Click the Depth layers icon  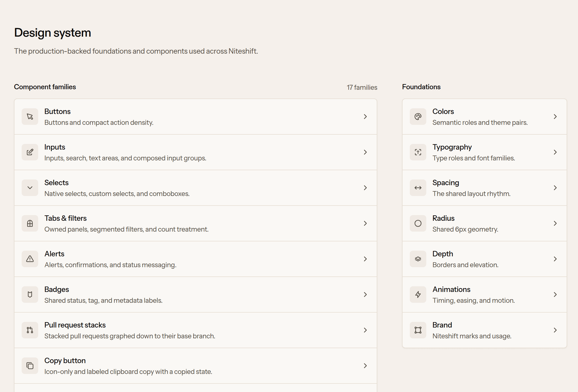click(418, 259)
